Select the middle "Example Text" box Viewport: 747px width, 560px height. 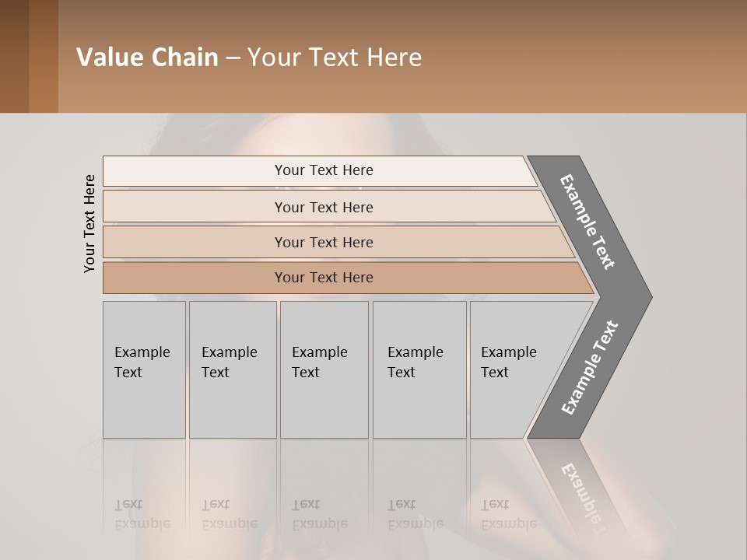[x=324, y=369]
